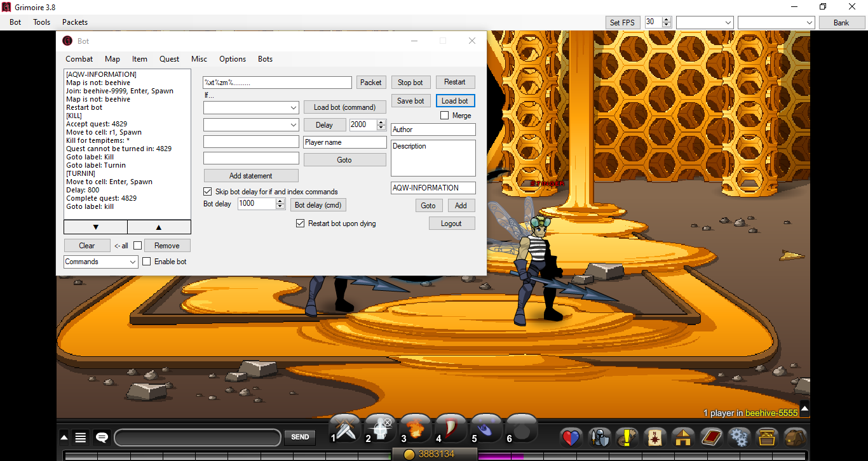
Task: Open the second empty top-bar dropdown
Action: pos(776,22)
